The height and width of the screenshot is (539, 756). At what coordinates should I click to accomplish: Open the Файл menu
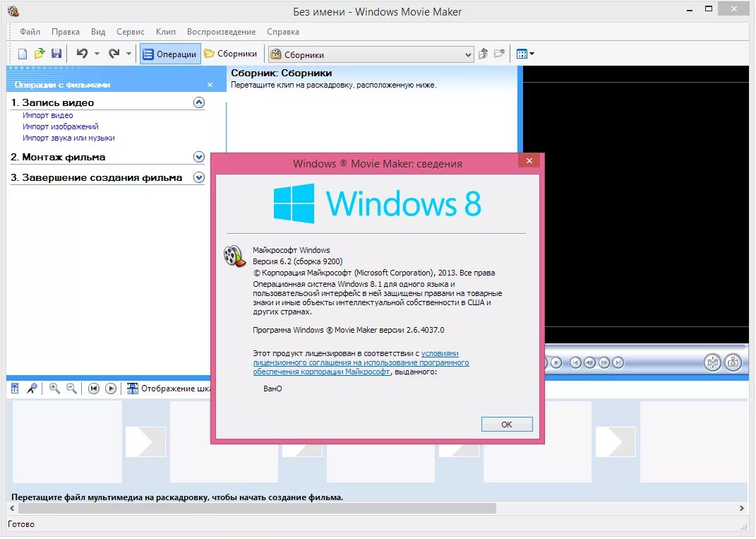point(30,32)
